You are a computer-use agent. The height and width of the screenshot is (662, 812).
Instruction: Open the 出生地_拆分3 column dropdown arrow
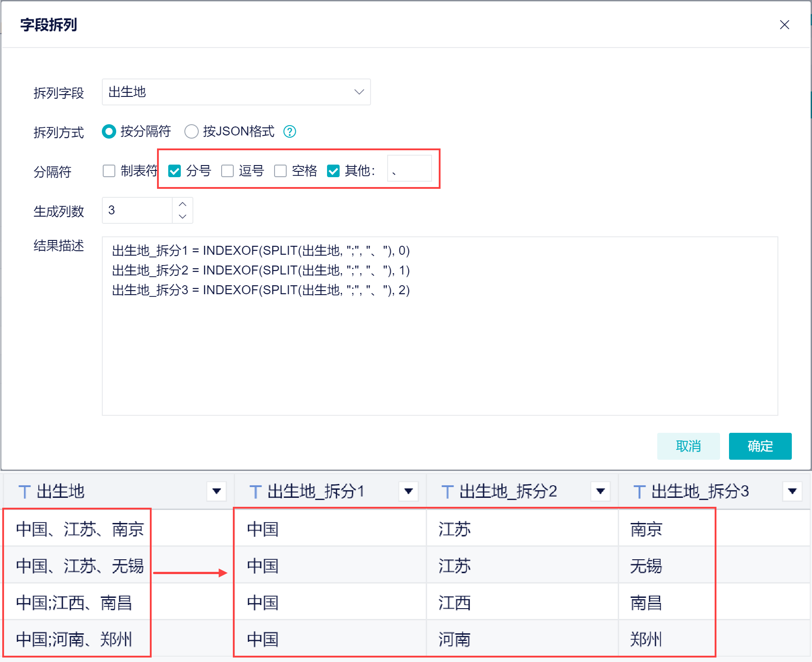[x=792, y=491]
